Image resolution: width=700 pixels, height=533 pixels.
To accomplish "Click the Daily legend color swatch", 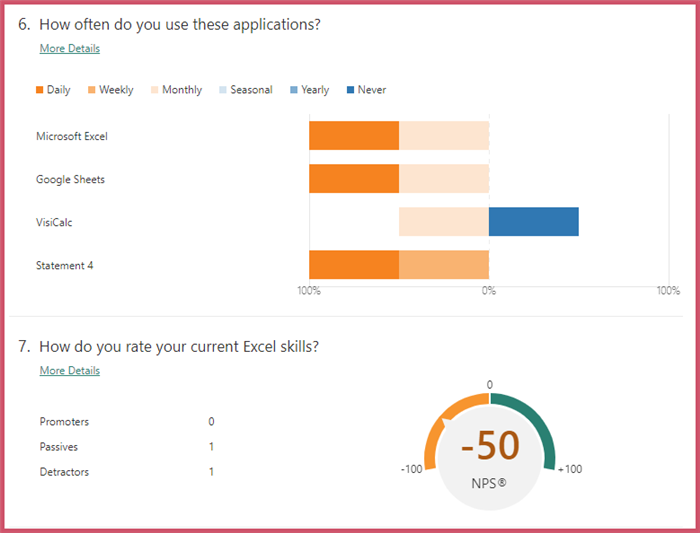I will 40,90.
